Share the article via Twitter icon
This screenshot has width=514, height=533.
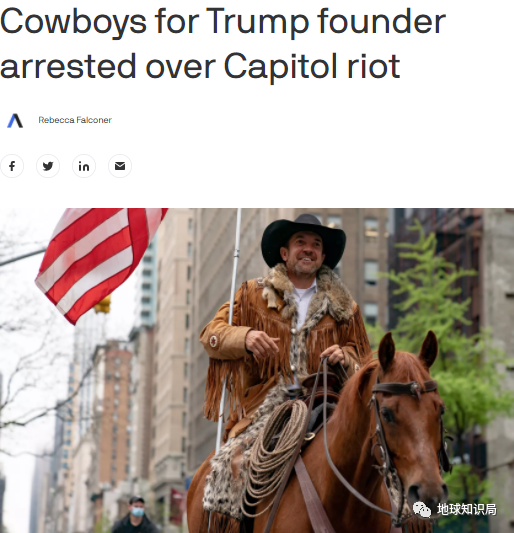click(x=48, y=166)
